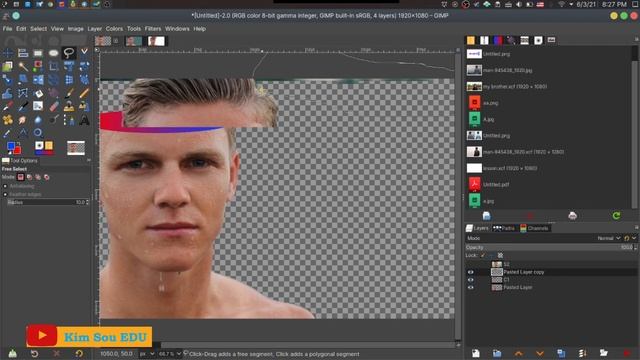Image resolution: width=640 pixels, height=360 pixels.
Task: Select the Crop tool
Action: click(x=53, y=66)
